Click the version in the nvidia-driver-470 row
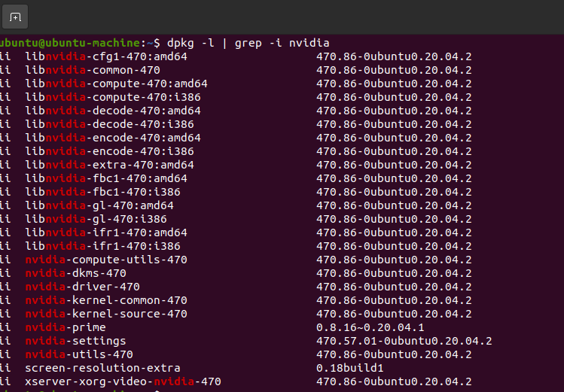The image size is (564, 392). [x=395, y=287]
